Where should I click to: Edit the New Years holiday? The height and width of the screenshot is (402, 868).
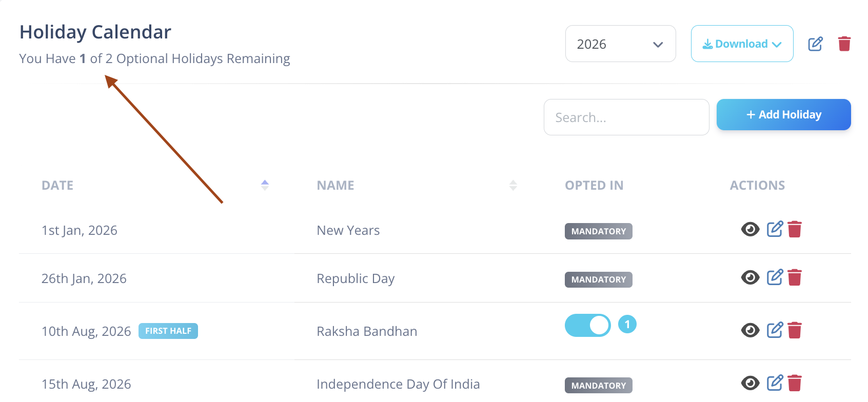click(x=775, y=229)
